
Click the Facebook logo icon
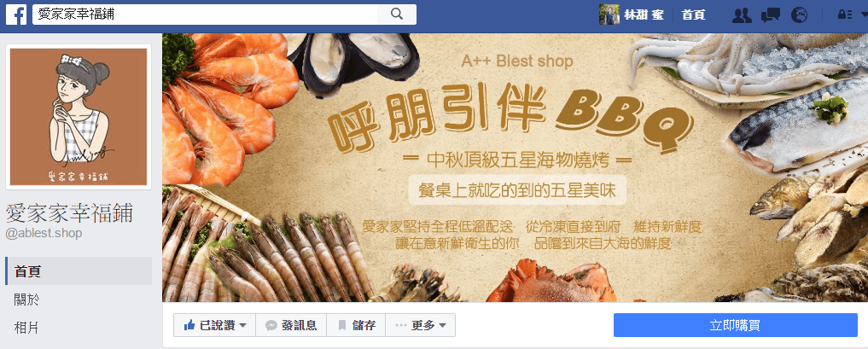pyautogui.click(x=16, y=15)
